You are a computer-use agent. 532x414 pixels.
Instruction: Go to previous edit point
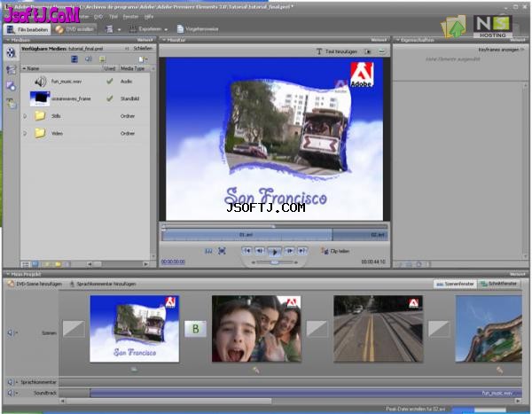pos(247,251)
